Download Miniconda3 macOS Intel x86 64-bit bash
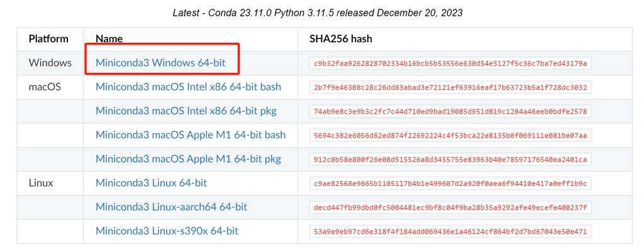 click(x=188, y=87)
